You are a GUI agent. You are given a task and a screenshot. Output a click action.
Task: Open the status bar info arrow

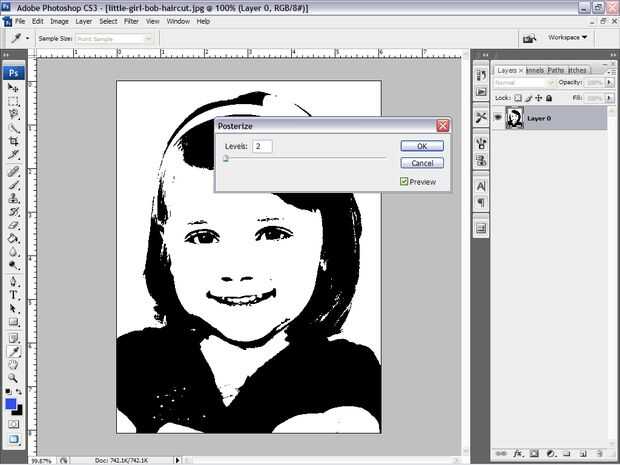tap(178, 460)
